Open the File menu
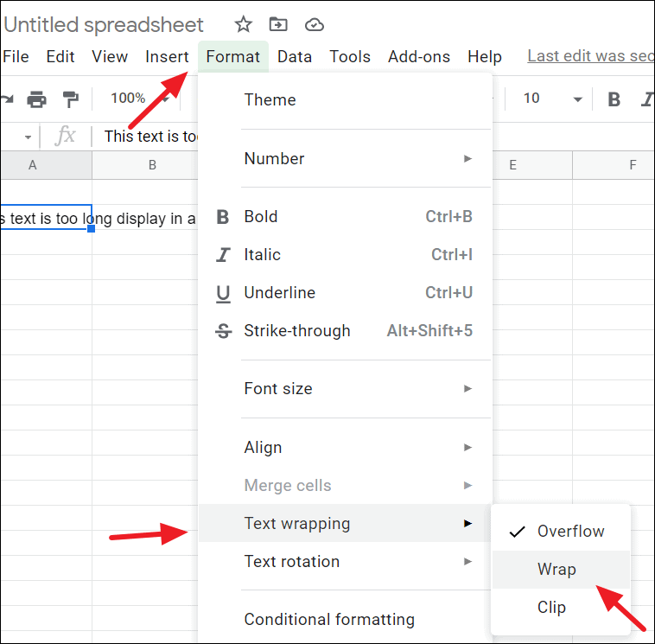This screenshot has height=644, width=655. (x=16, y=56)
